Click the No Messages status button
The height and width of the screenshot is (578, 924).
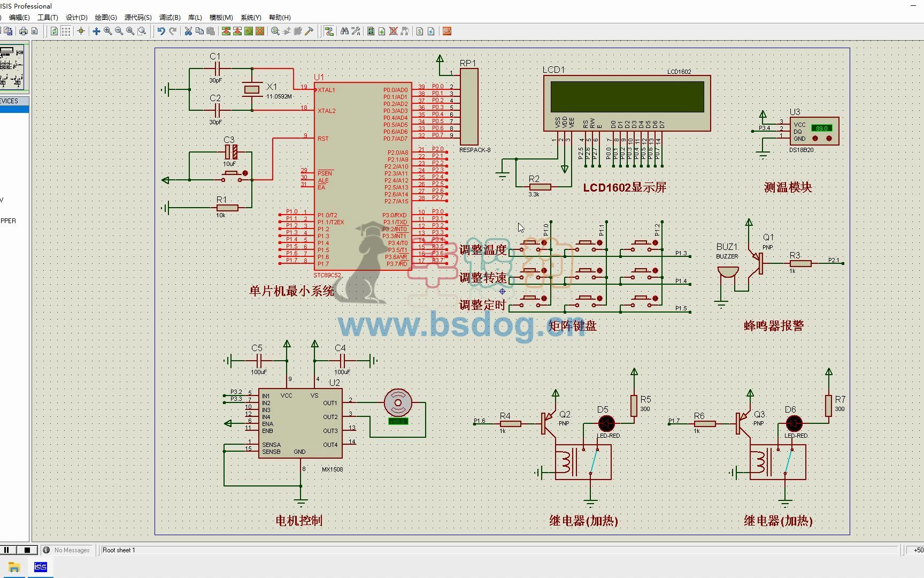pos(67,550)
